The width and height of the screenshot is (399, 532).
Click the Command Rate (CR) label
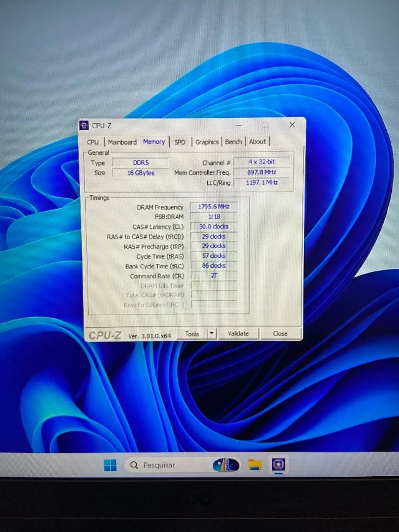click(x=157, y=276)
